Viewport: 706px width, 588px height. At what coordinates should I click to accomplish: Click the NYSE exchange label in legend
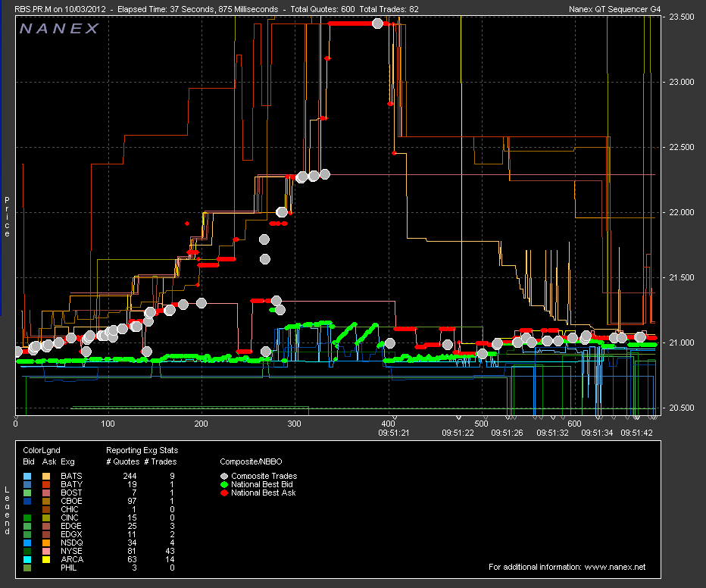[70, 551]
